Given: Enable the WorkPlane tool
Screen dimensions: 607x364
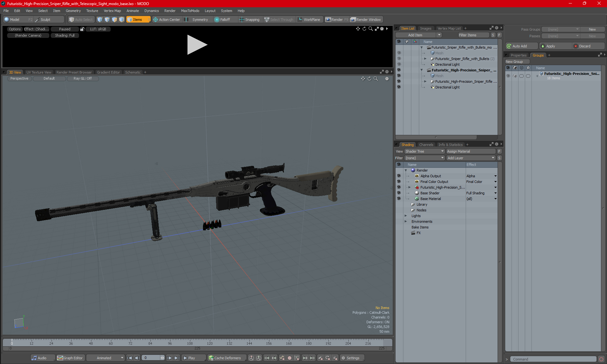Looking at the screenshot, I should coord(309,20).
